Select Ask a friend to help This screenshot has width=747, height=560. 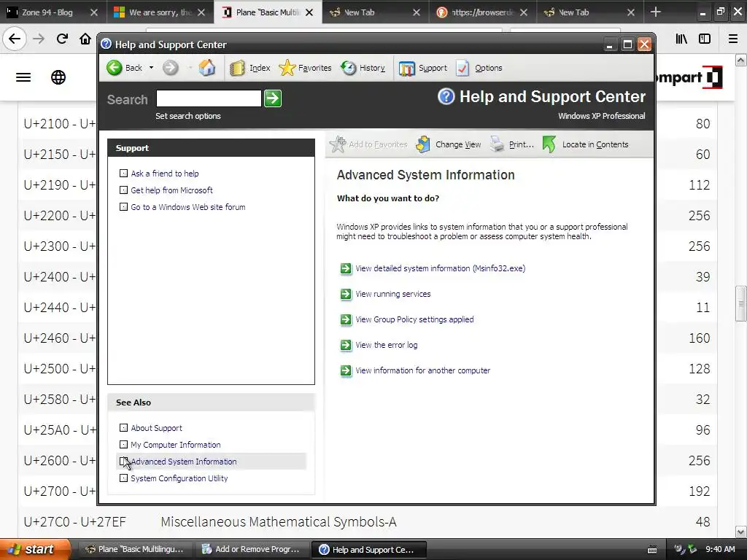coord(165,174)
